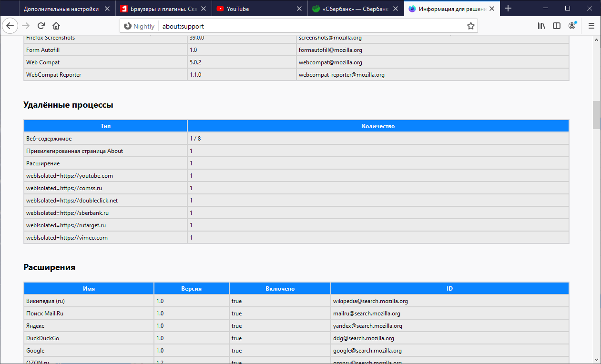Go back to the previous page

click(x=10, y=26)
